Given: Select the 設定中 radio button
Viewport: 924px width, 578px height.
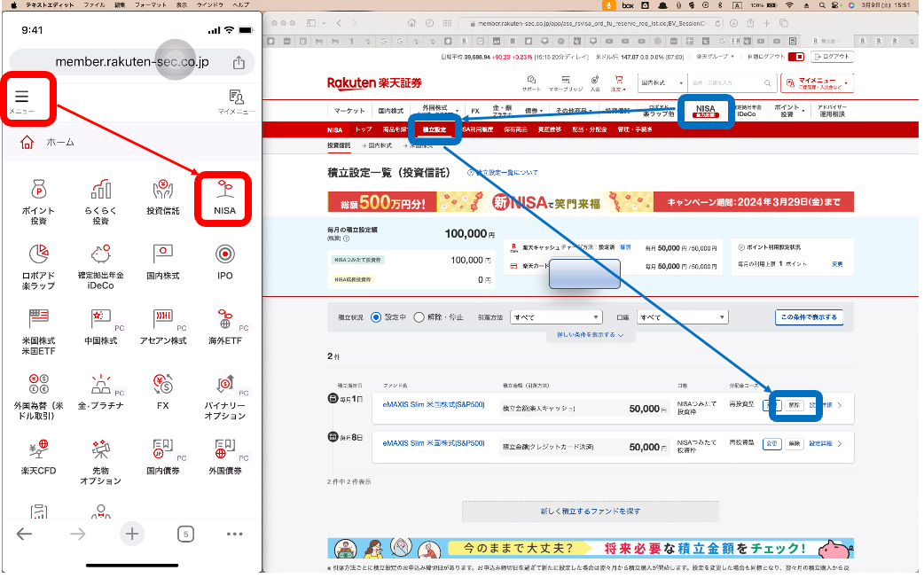Looking at the screenshot, I should point(376,317).
